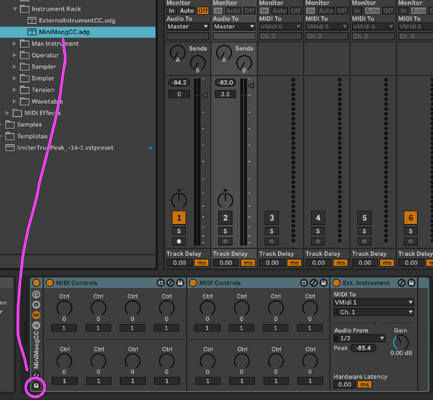The image size is (433, 400).
Task: Click Send B knob on track 2
Action: (x=244, y=64)
